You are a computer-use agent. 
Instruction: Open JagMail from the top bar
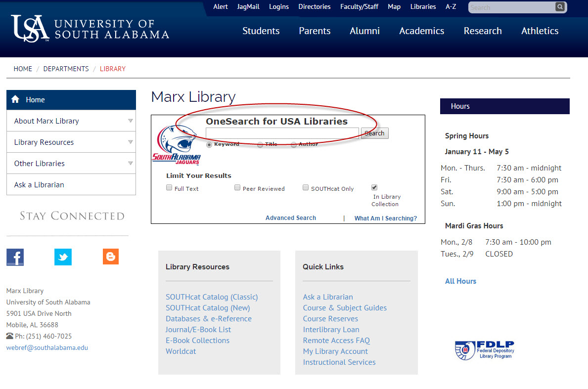[x=248, y=7]
